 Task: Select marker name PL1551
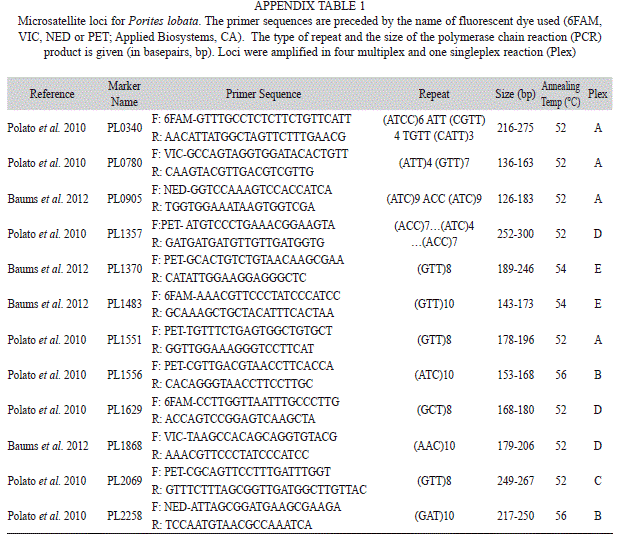click(x=124, y=340)
